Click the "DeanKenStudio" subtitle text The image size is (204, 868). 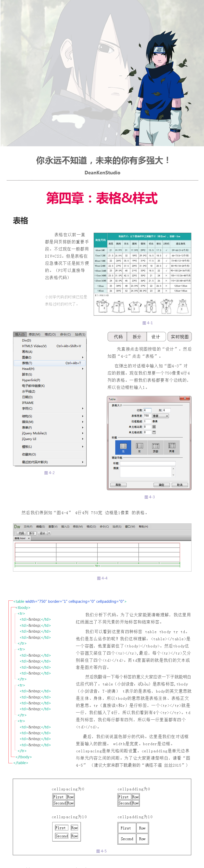click(102, 173)
